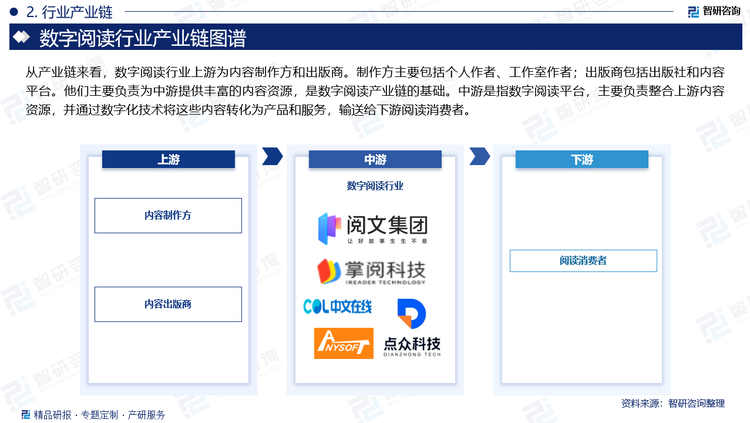Click the 内容制作方 box
This screenshot has height=423, width=750.
coord(168,216)
